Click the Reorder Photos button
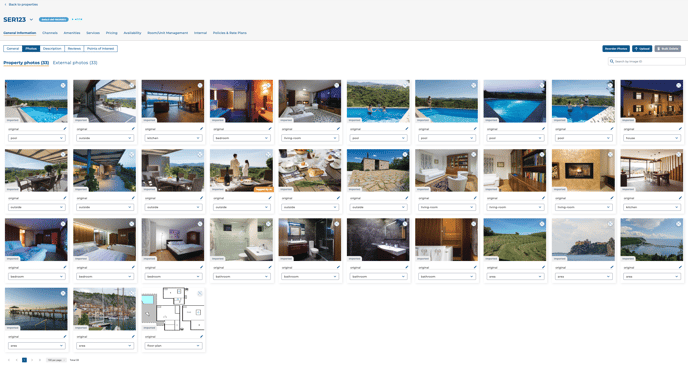The width and height of the screenshot is (688, 369). click(x=616, y=49)
